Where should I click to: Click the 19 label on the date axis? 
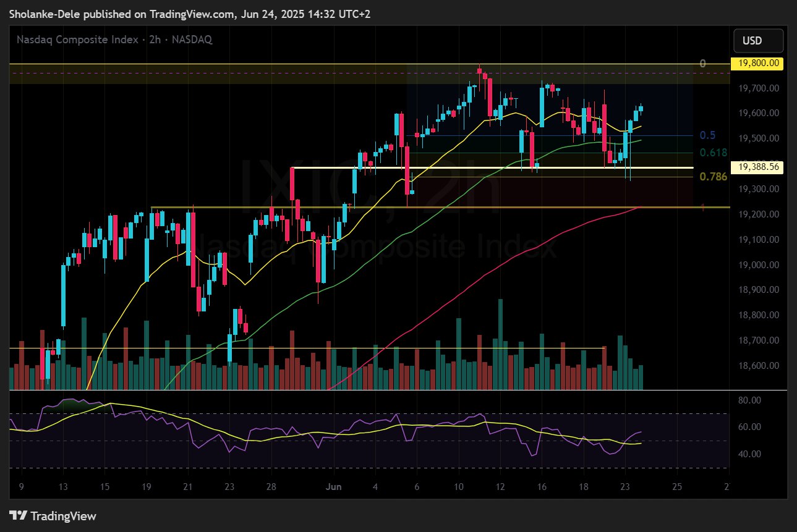[x=145, y=487]
